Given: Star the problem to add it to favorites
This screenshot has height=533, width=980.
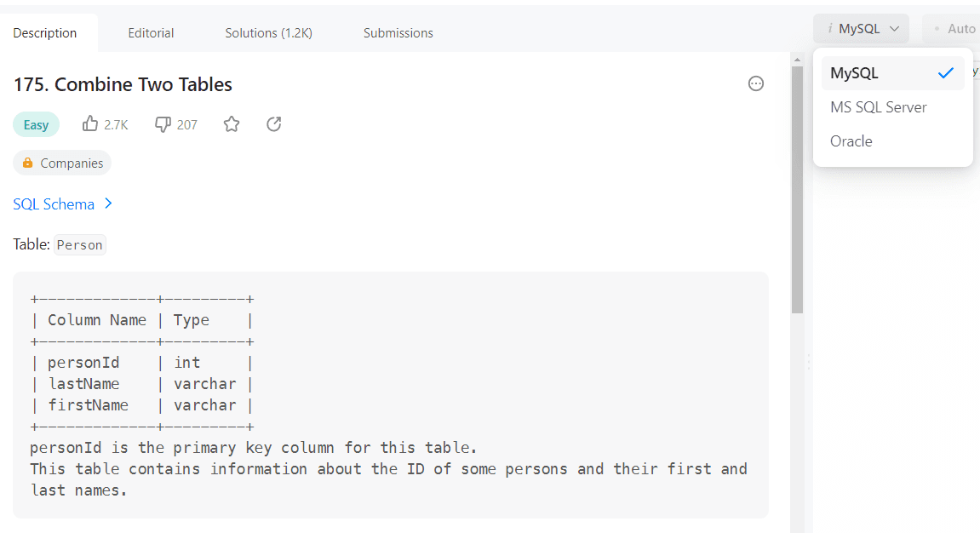Looking at the screenshot, I should [231, 123].
